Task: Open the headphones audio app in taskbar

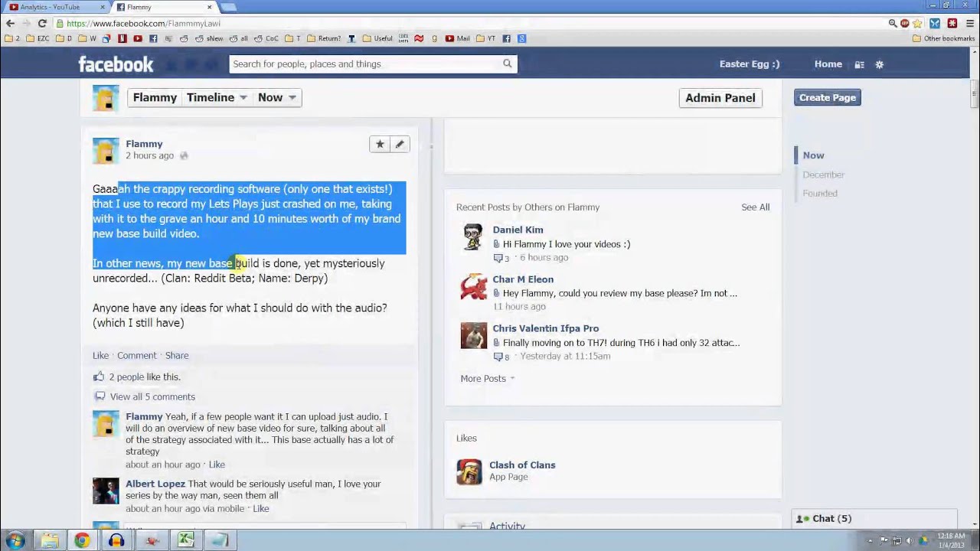Action: click(116, 540)
